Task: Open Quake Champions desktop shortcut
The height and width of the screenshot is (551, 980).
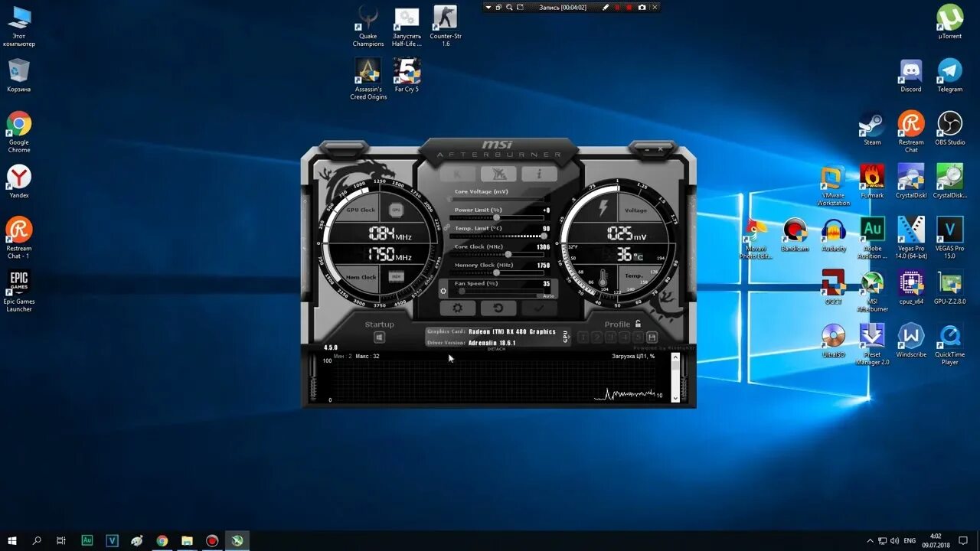Action: click(x=367, y=26)
